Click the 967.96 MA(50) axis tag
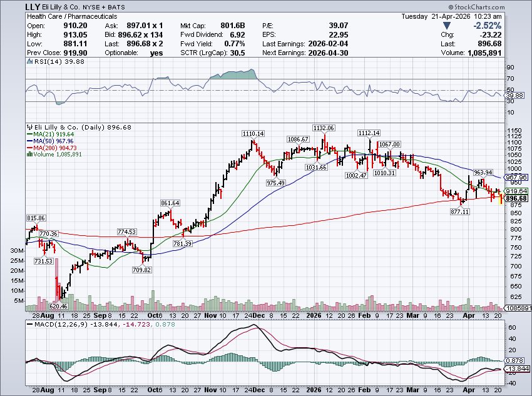 516,177
